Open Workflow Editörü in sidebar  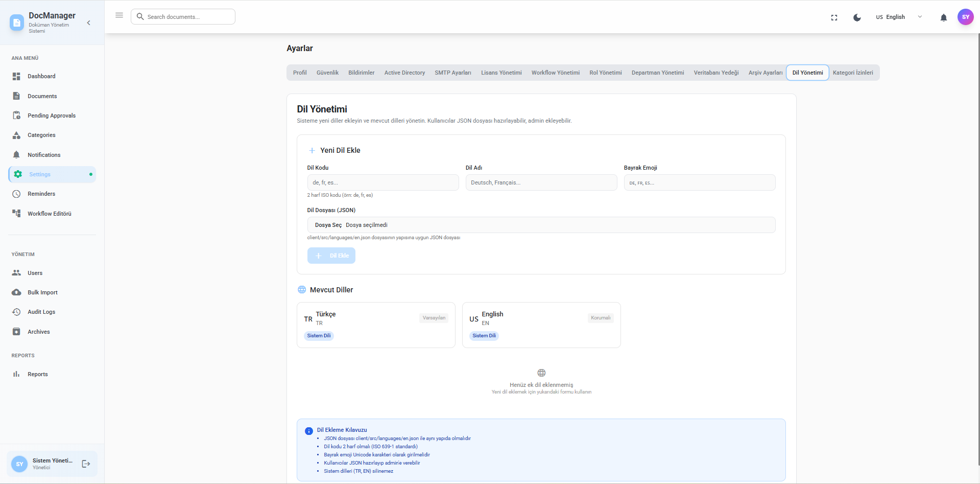(x=49, y=214)
